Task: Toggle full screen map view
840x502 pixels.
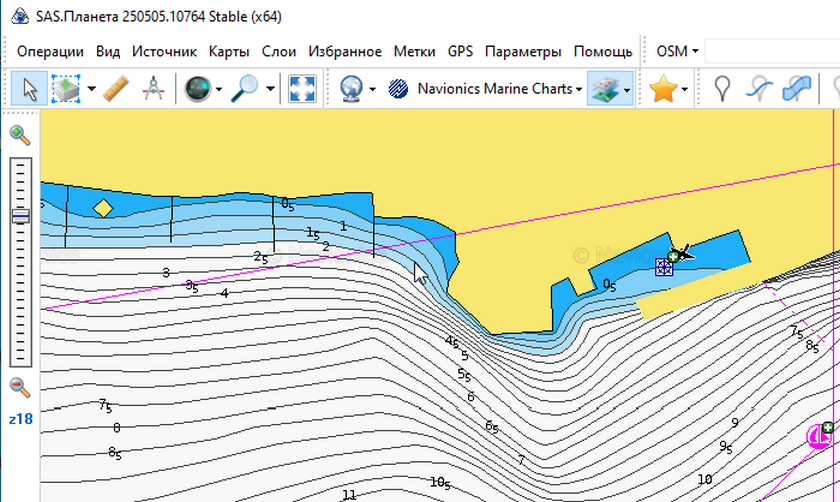Action: pyautogui.click(x=302, y=89)
